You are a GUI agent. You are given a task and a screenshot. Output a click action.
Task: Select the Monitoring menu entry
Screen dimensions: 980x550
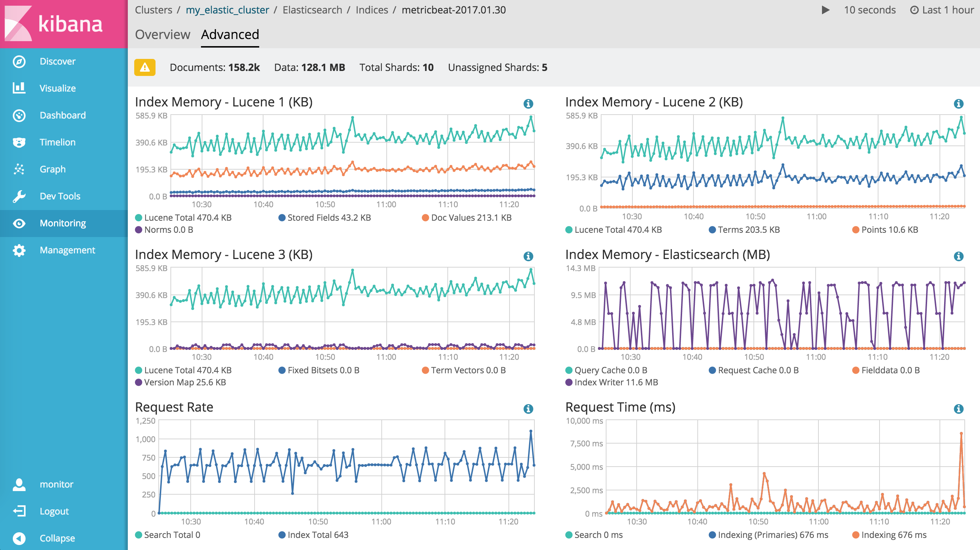pos(63,223)
